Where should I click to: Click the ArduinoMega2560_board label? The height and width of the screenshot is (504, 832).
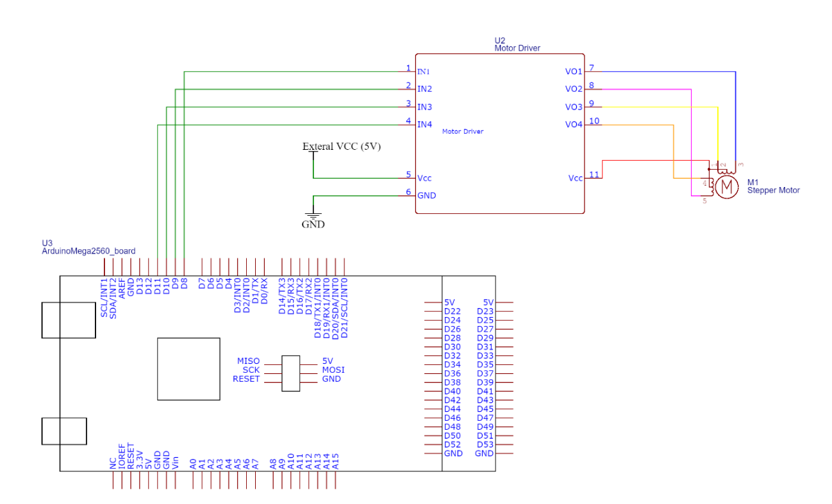point(88,251)
